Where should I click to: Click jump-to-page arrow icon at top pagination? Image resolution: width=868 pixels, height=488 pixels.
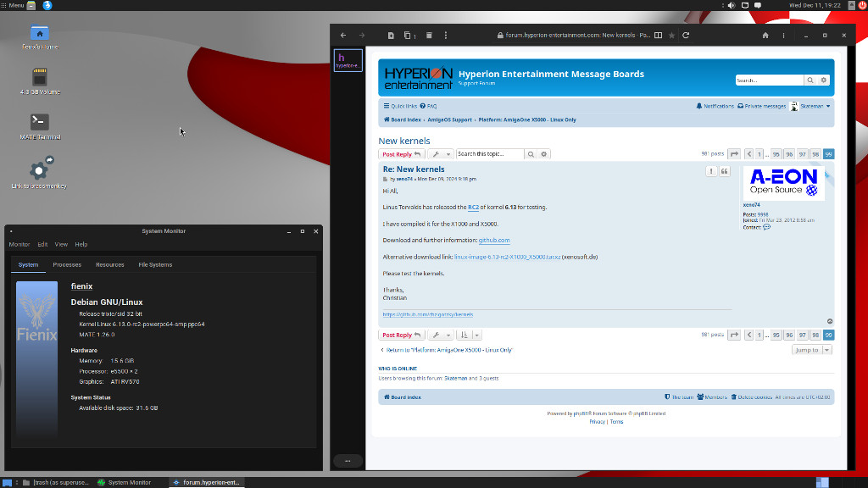(734, 154)
